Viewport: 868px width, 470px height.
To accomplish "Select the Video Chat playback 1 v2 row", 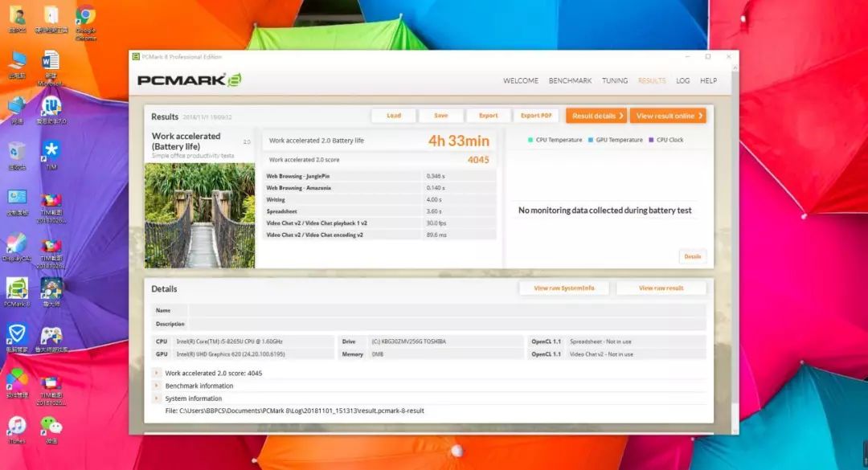I will pyautogui.click(x=379, y=223).
